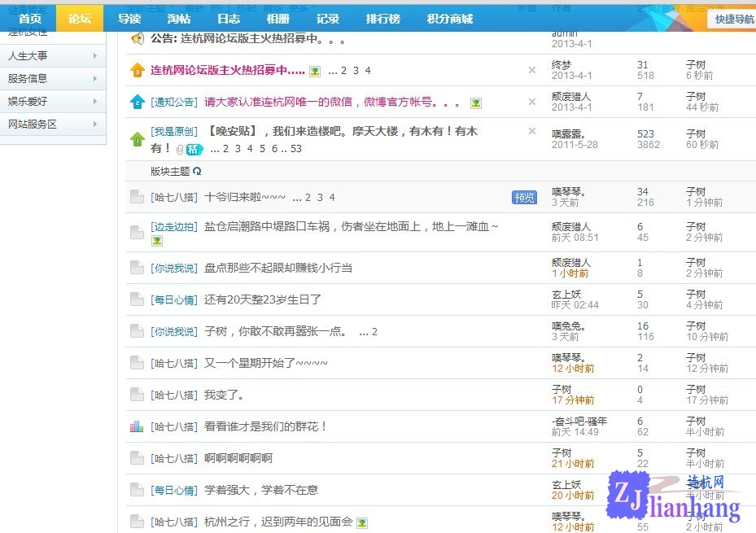
Task: Click the announcement speaker icon
Action: pos(138,38)
